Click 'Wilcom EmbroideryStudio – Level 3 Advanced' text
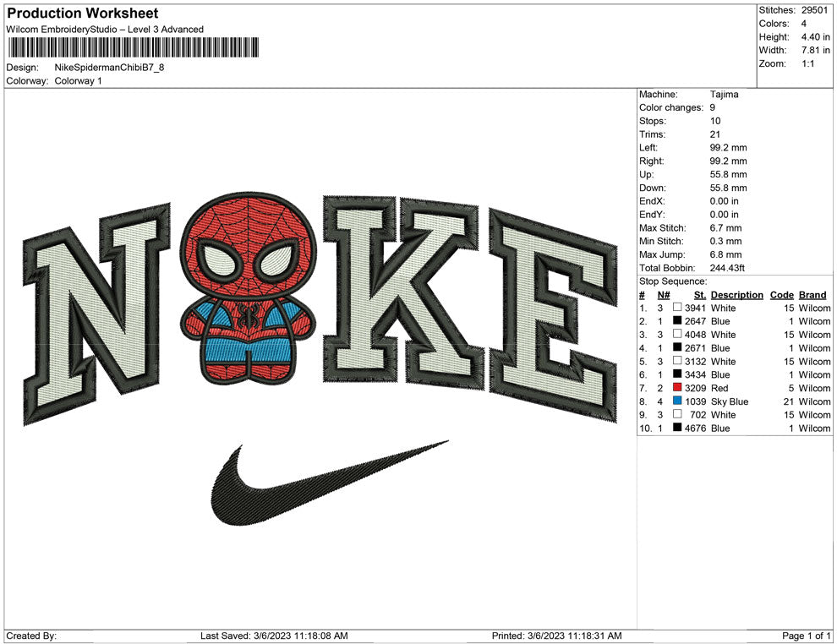The width and height of the screenshot is (837, 644). (105, 30)
